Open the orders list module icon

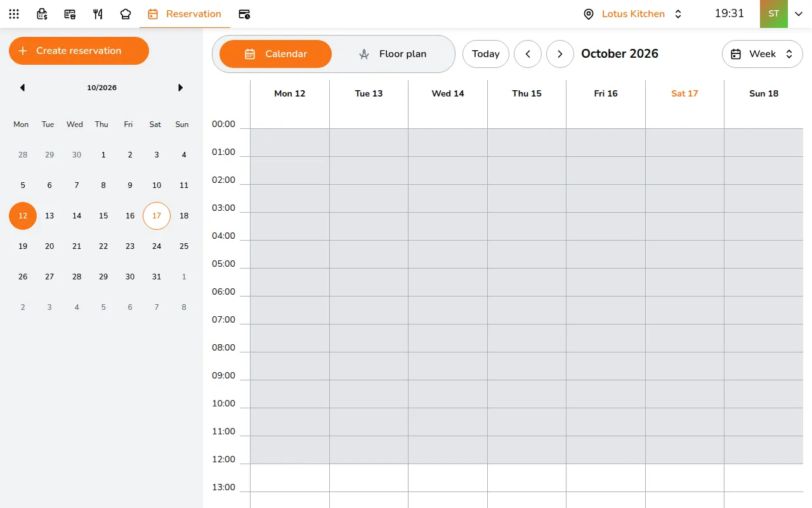(x=70, y=14)
